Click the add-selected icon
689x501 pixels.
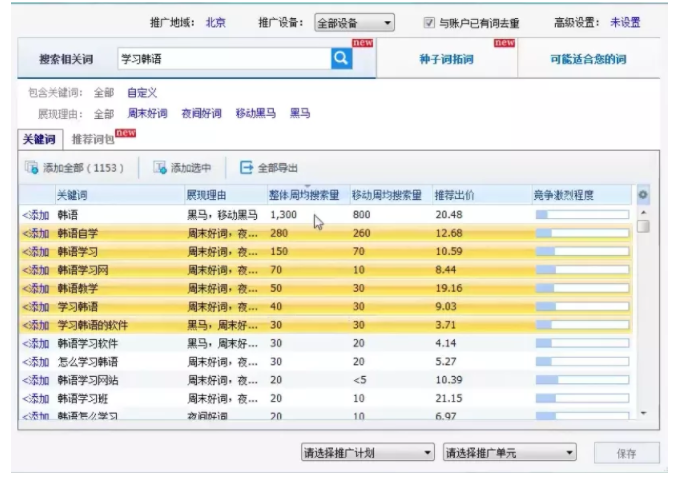point(160,167)
